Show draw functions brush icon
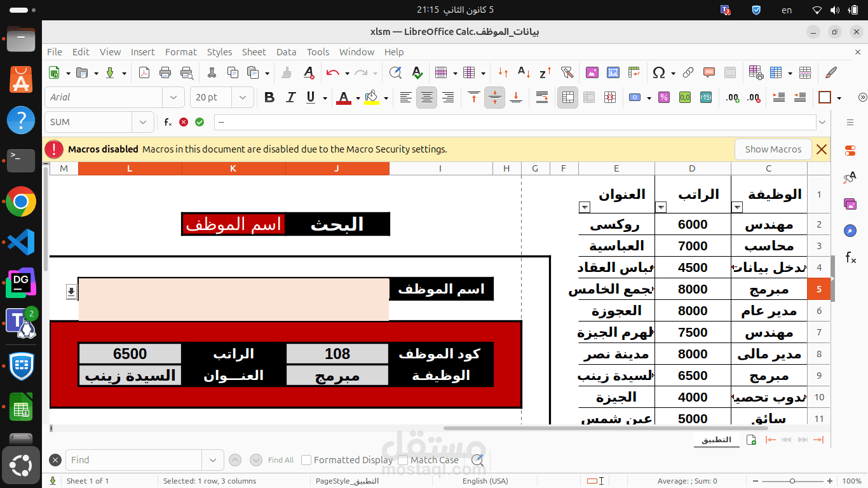 point(831,72)
